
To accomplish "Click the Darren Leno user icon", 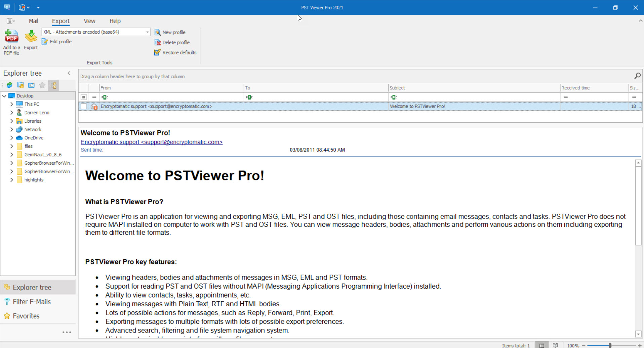I will pyautogui.click(x=19, y=113).
